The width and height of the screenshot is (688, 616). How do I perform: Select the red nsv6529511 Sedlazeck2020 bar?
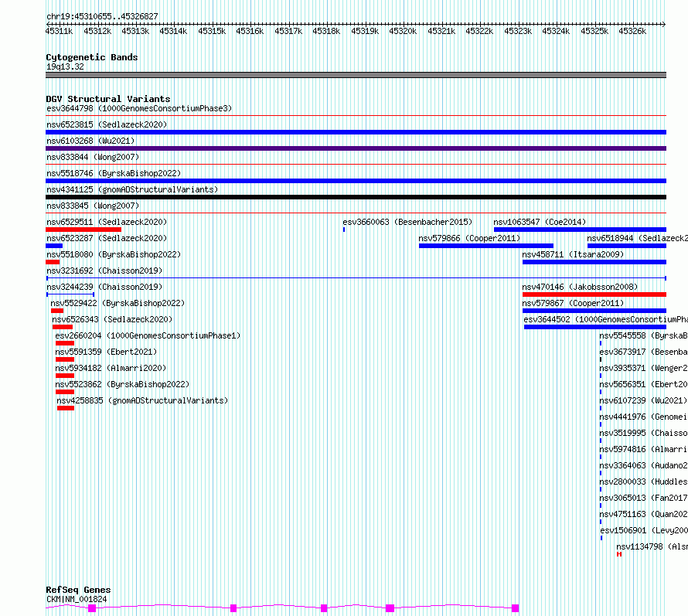(x=83, y=230)
